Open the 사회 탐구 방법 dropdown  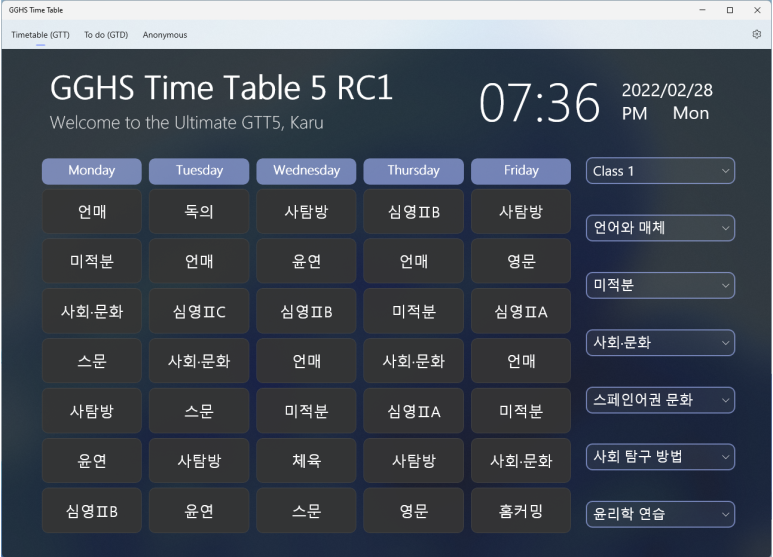coord(660,457)
